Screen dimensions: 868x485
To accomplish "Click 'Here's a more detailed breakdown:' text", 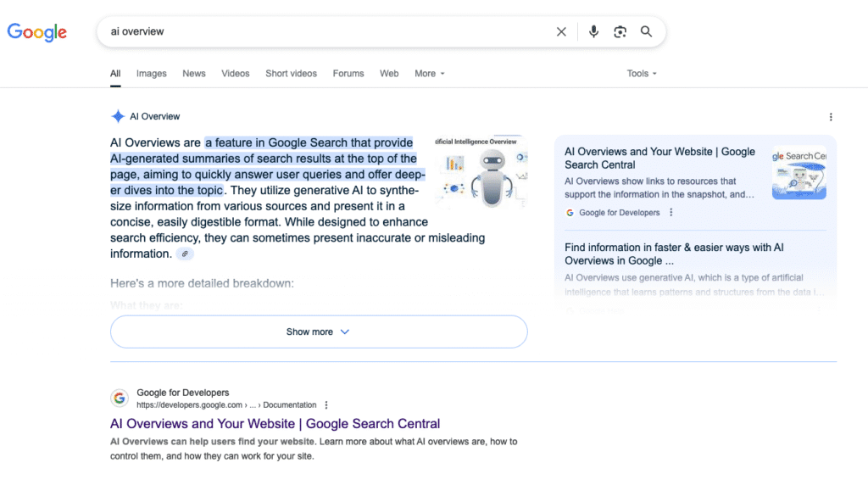I will point(202,283).
